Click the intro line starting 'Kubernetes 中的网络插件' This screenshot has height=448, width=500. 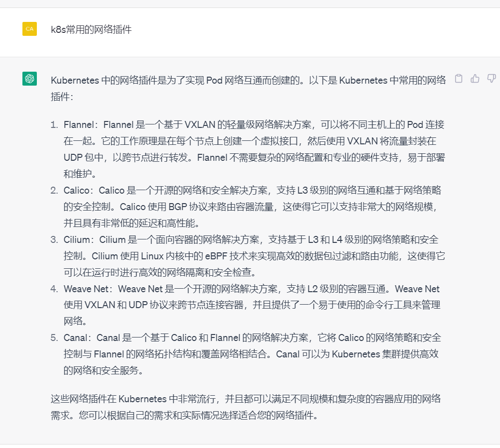click(248, 80)
